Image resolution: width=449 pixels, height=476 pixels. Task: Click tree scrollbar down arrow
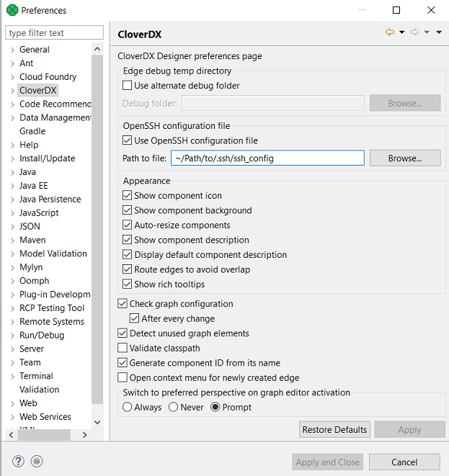tap(97, 422)
